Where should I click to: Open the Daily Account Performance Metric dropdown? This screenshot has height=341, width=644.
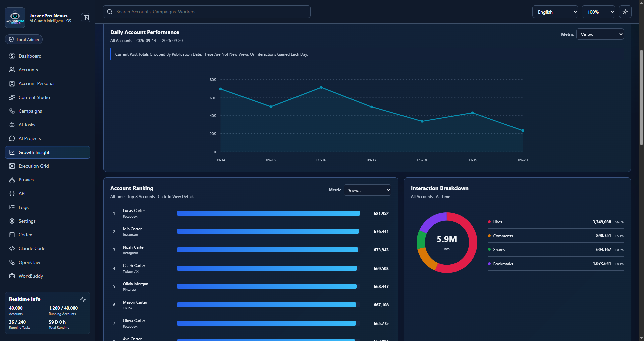pyautogui.click(x=600, y=34)
